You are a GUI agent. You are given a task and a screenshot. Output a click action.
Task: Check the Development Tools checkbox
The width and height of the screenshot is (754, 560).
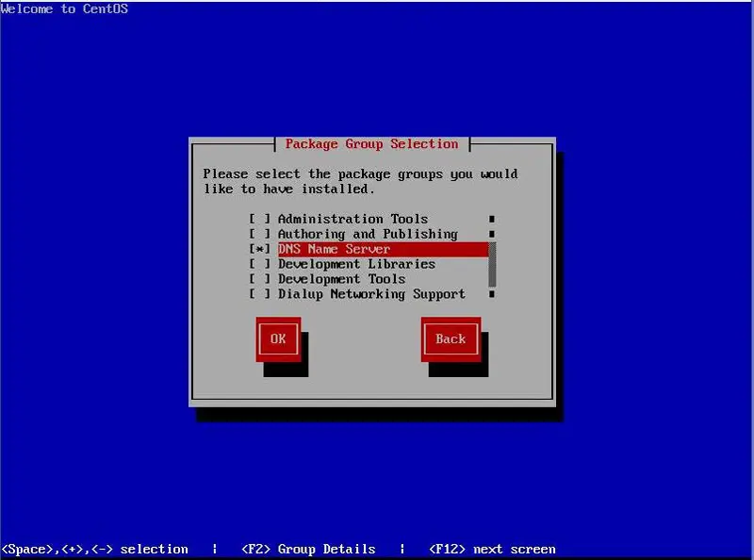click(260, 278)
